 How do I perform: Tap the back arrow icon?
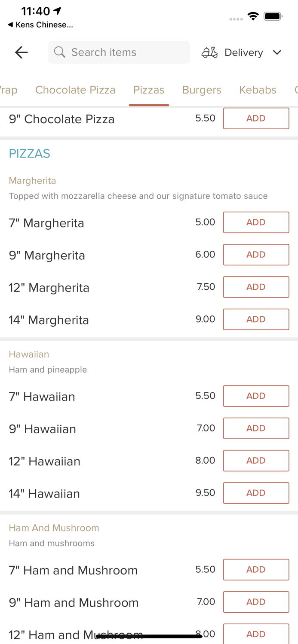[x=21, y=52]
